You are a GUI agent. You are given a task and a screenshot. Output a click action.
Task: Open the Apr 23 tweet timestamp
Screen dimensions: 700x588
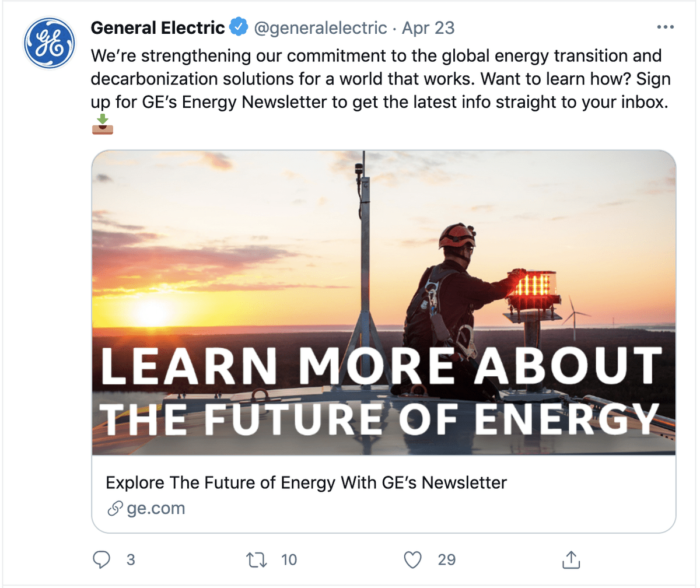coord(428,27)
